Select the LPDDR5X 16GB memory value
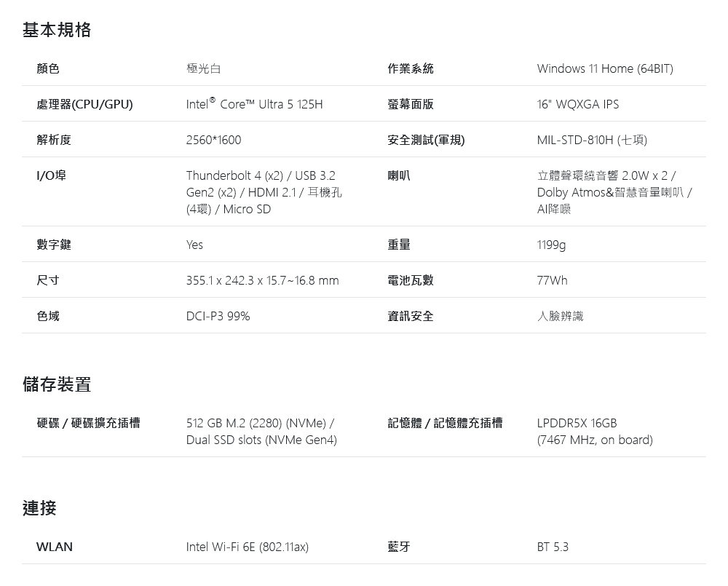 595,432
